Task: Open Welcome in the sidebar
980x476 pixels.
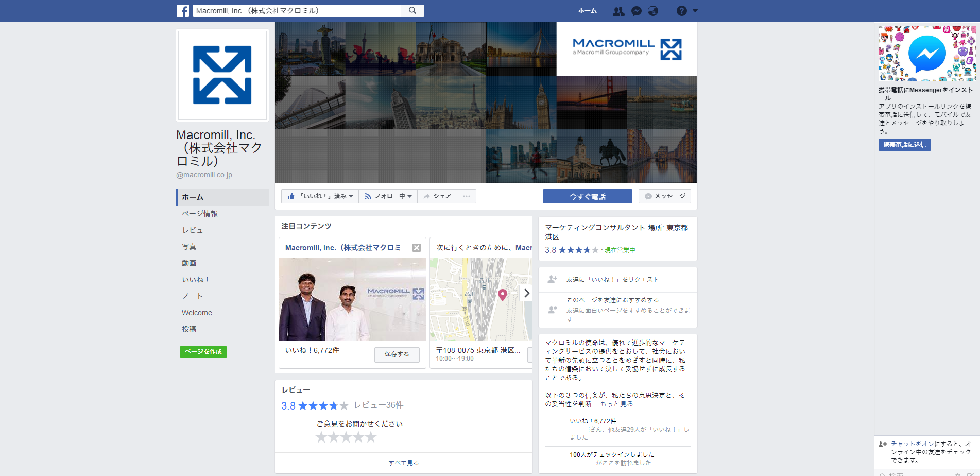Action: click(197, 313)
